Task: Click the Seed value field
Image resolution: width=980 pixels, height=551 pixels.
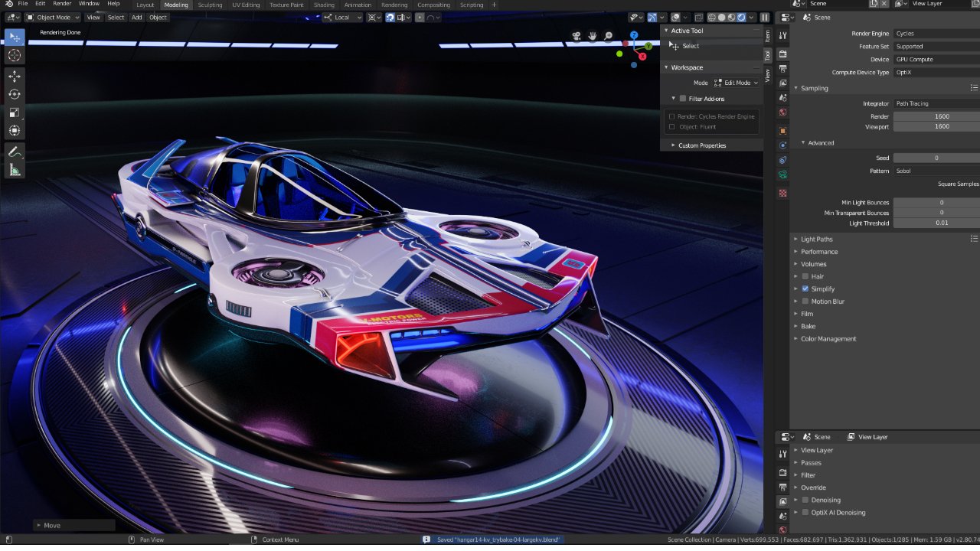Action: [x=936, y=158]
